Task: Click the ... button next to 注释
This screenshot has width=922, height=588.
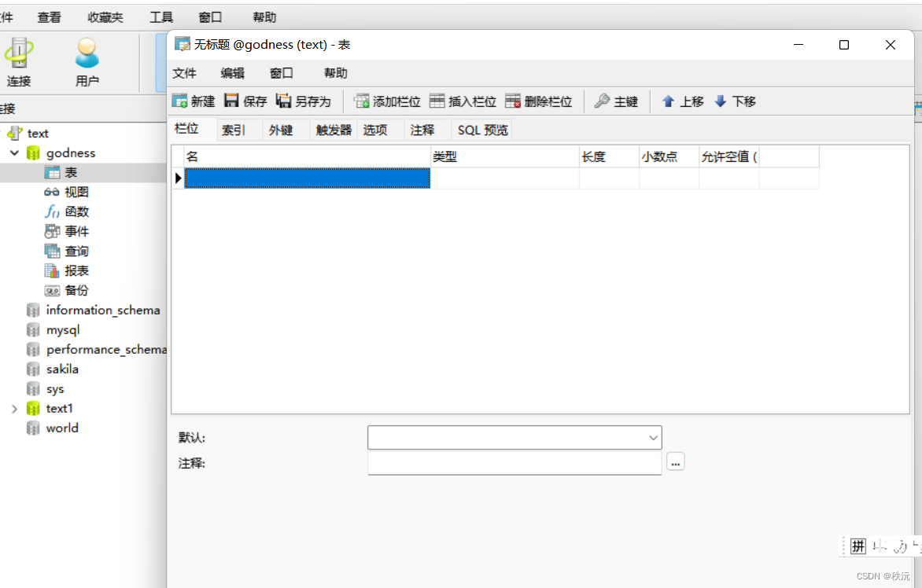Action: (x=675, y=463)
